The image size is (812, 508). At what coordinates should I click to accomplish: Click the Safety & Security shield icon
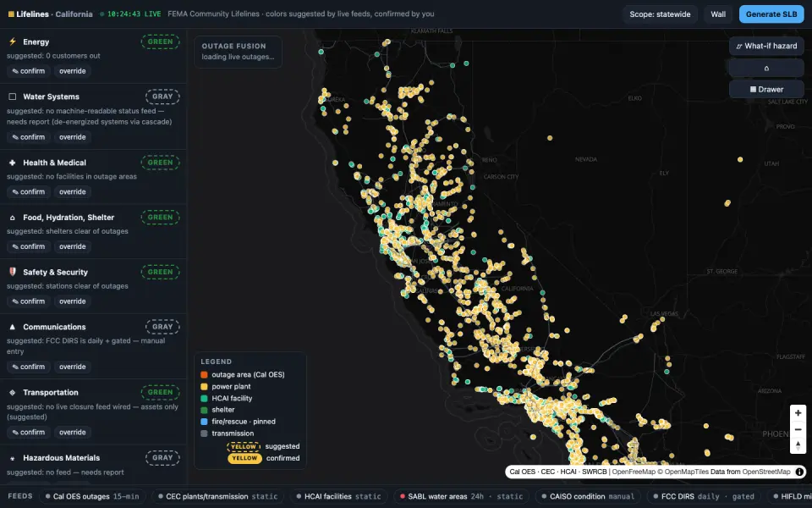pos(13,272)
